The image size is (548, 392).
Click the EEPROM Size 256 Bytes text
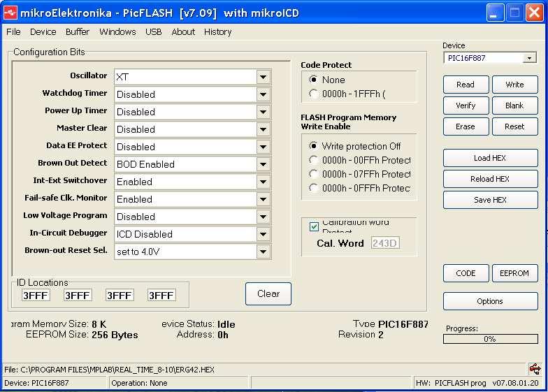tap(82, 335)
